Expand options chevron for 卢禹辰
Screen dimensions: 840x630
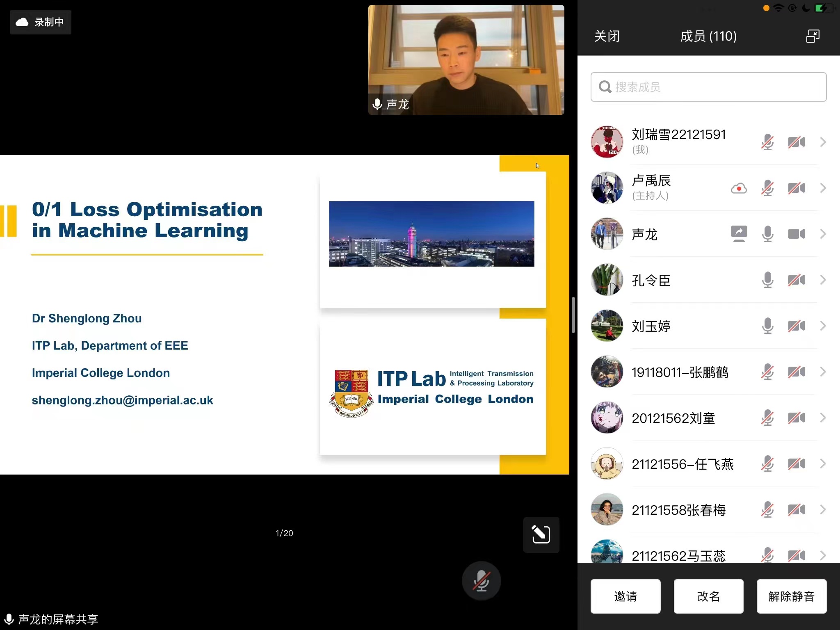823,188
